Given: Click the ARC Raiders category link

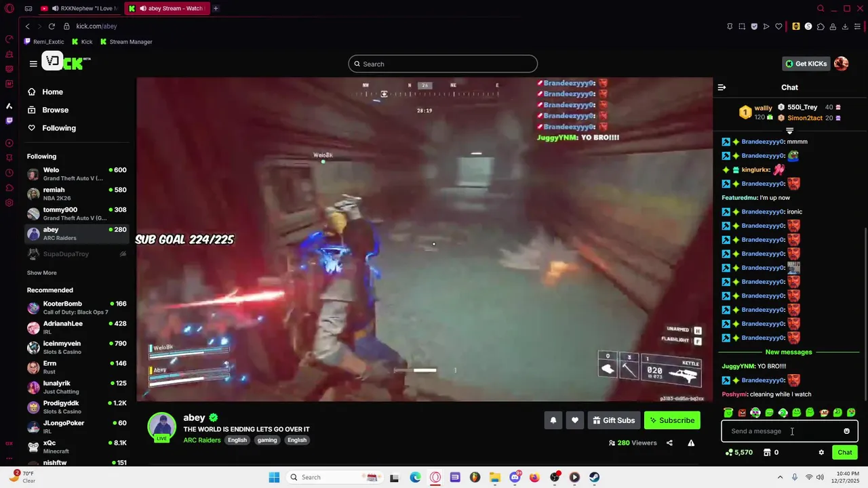Looking at the screenshot, I should point(202,440).
